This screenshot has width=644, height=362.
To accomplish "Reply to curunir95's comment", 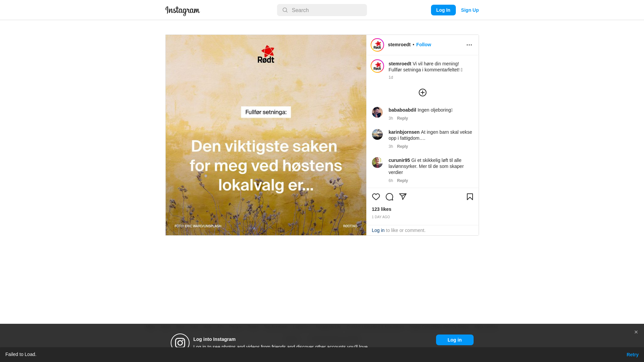I will 402,181.
